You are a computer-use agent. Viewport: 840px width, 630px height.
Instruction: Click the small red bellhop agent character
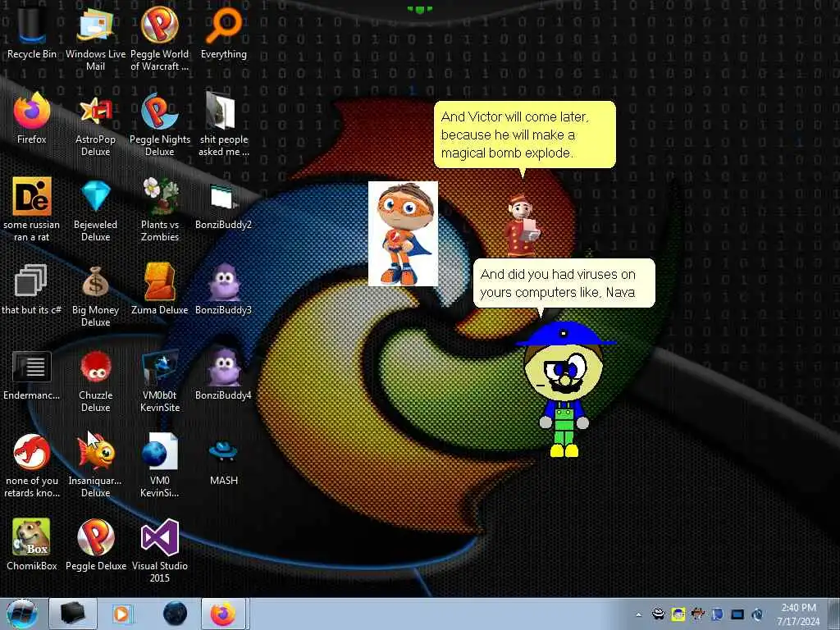523,225
